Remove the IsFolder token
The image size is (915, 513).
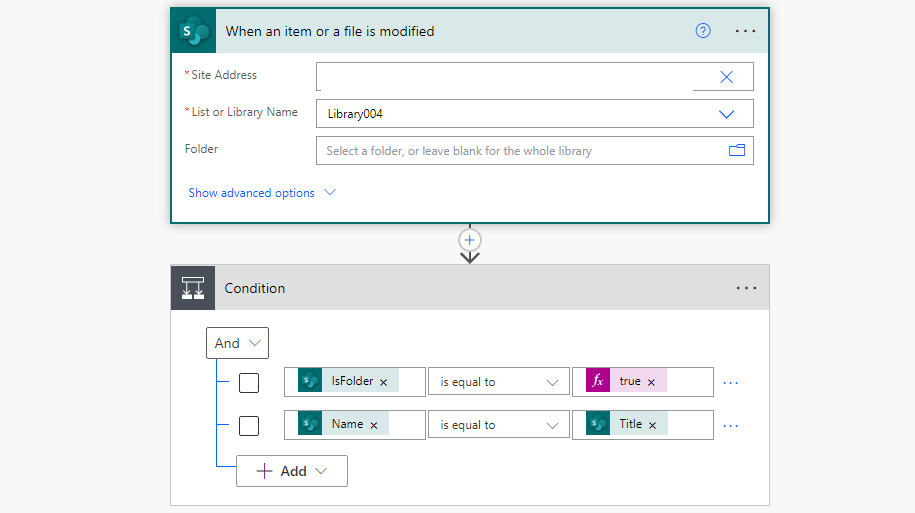383,382
